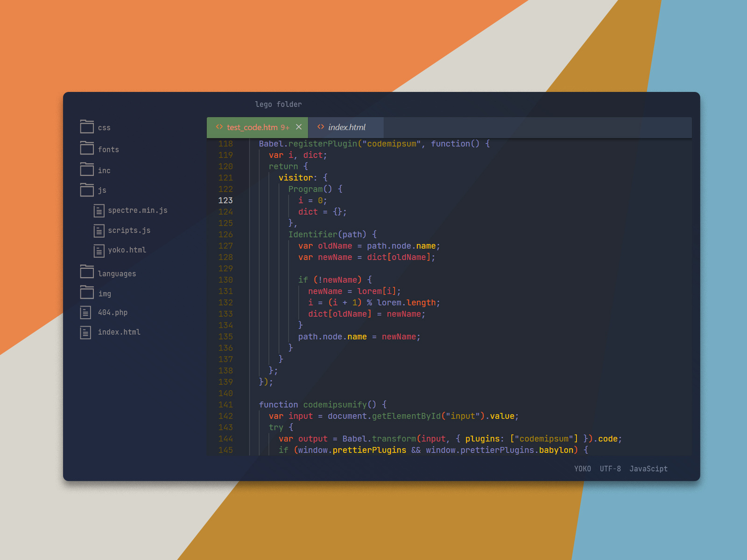Expand the inc folder
The width and height of the screenshot is (747, 560).
[x=104, y=170]
